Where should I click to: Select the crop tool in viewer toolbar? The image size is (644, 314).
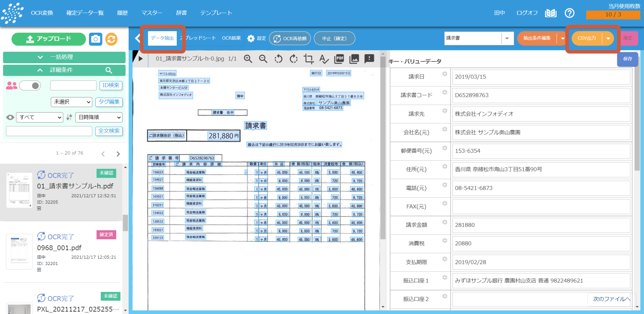(x=308, y=59)
